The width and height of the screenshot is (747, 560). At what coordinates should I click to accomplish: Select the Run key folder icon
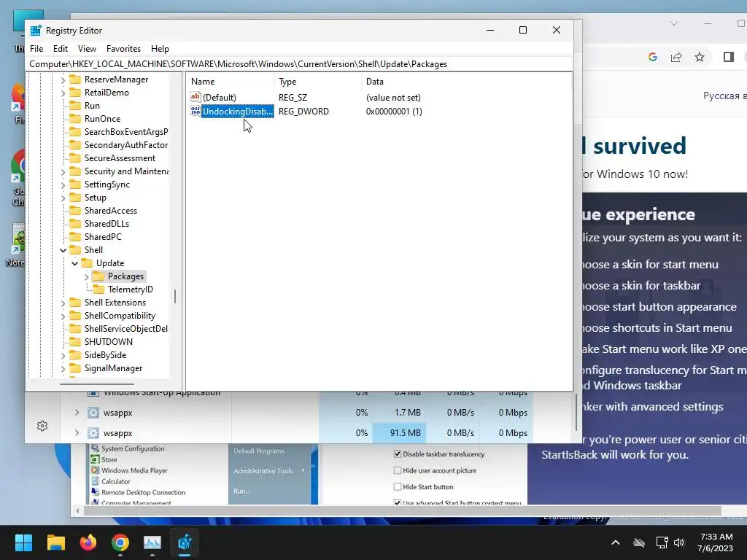(75, 106)
